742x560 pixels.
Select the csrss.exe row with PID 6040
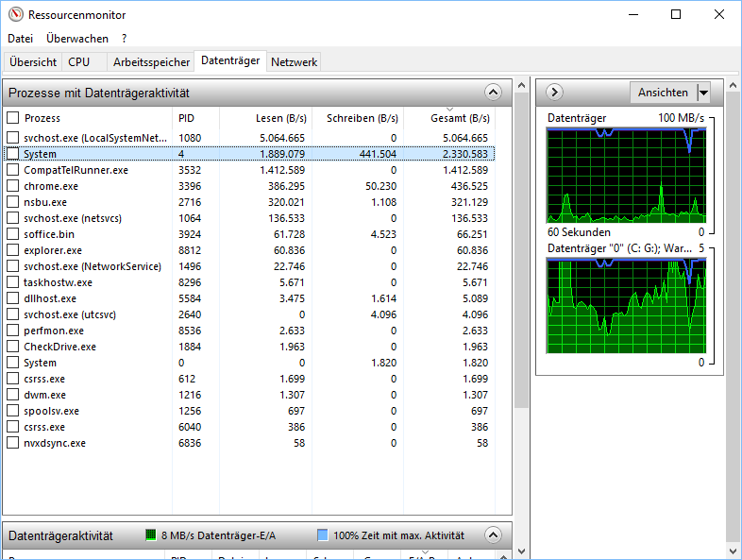[249, 427]
